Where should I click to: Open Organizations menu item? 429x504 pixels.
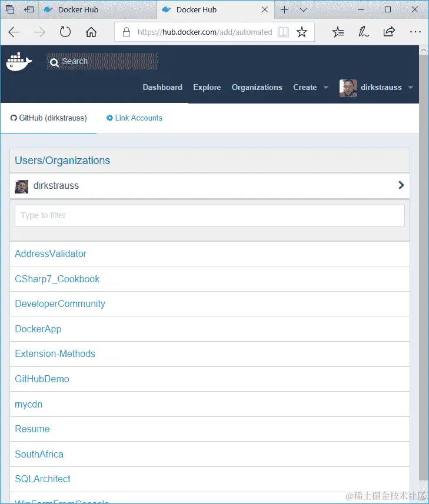(257, 88)
